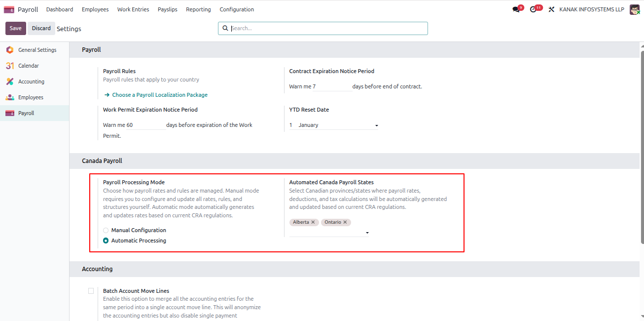Open the Payslips menu
The width and height of the screenshot is (644, 321).
[168, 9]
